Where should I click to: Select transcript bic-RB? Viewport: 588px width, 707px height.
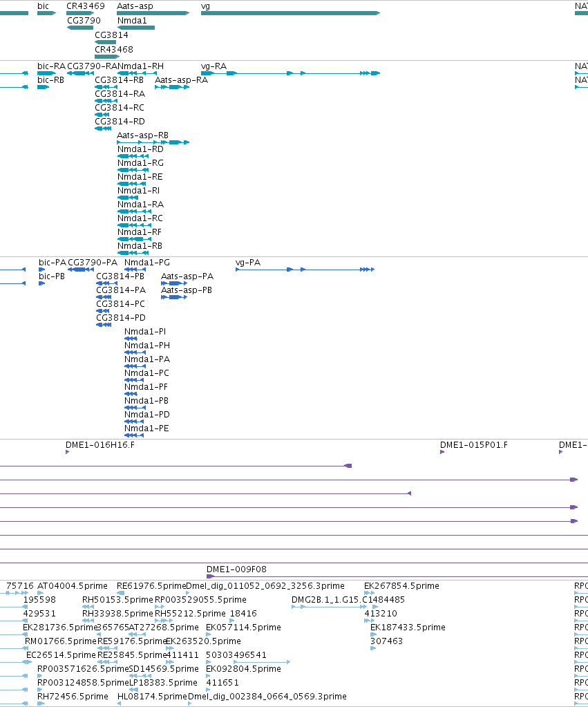tap(50, 80)
